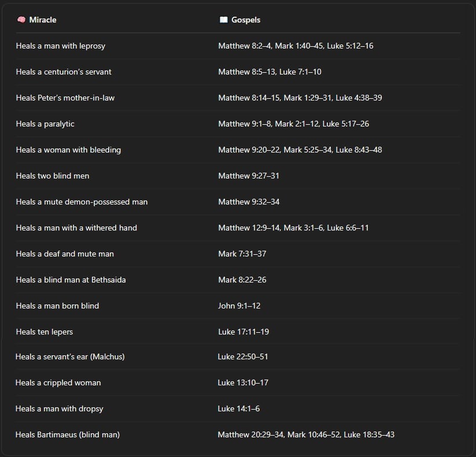Click the Matthew 9:27–31 reference
476x457 pixels.
pyautogui.click(x=248, y=176)
